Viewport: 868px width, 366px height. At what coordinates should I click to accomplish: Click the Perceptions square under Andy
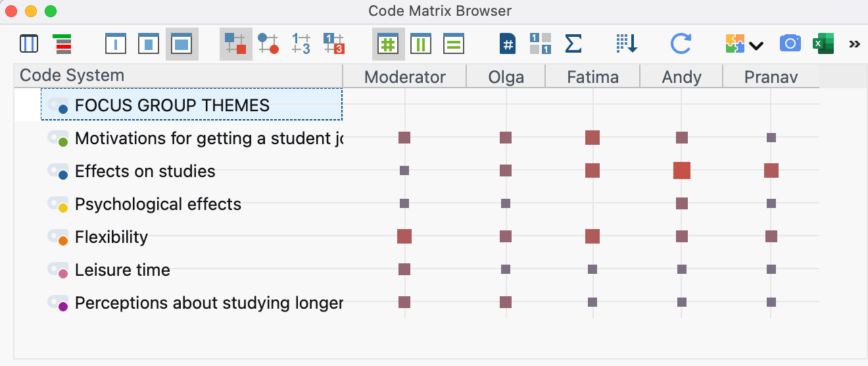pyautogui.click(x=682, y=302)
